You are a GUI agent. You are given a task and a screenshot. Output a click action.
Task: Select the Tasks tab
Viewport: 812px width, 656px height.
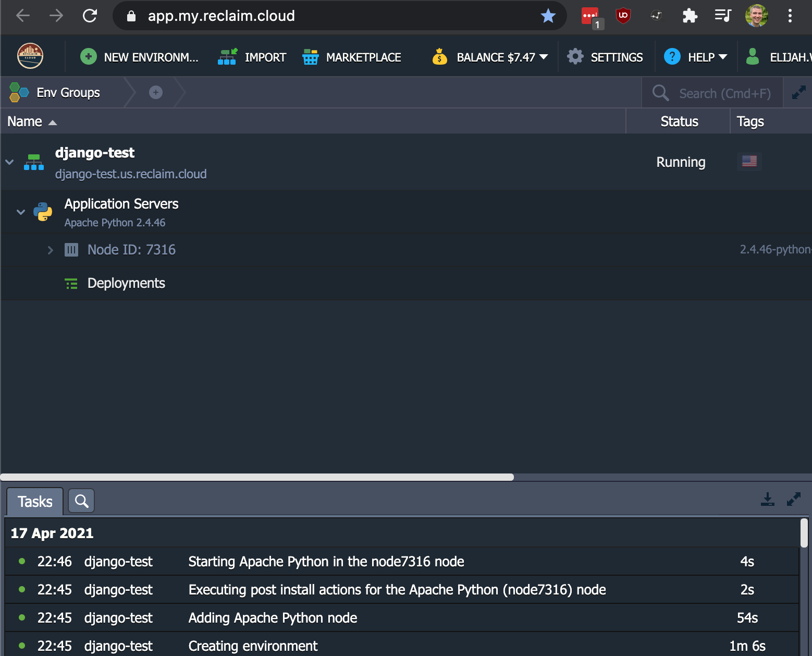point(35,502)
